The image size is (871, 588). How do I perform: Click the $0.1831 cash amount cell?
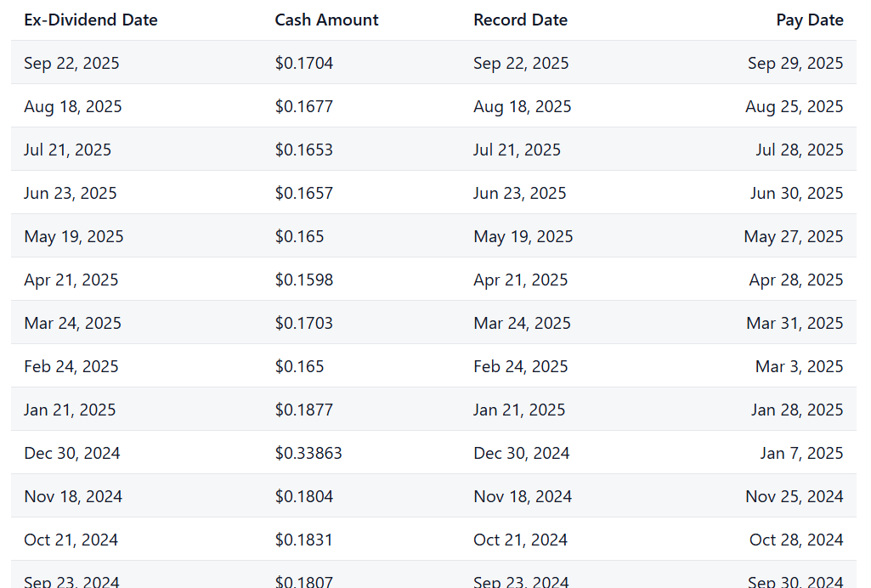[304, 540]
